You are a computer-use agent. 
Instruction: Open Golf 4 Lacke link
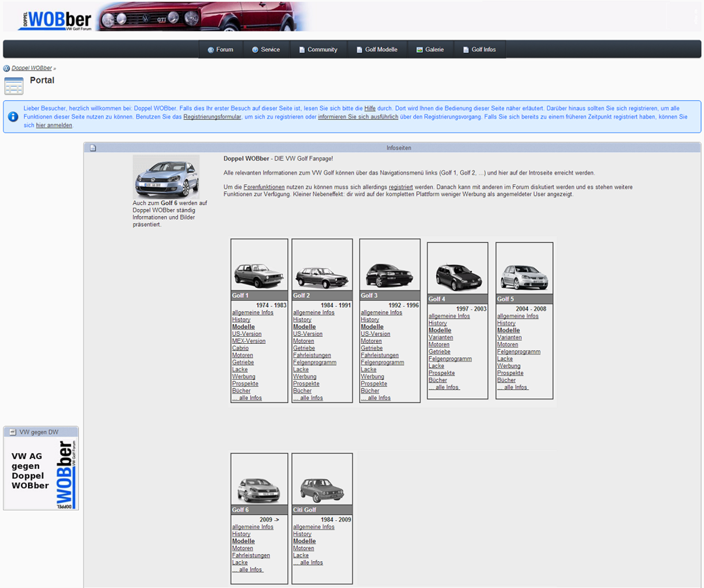click(436, 366)
